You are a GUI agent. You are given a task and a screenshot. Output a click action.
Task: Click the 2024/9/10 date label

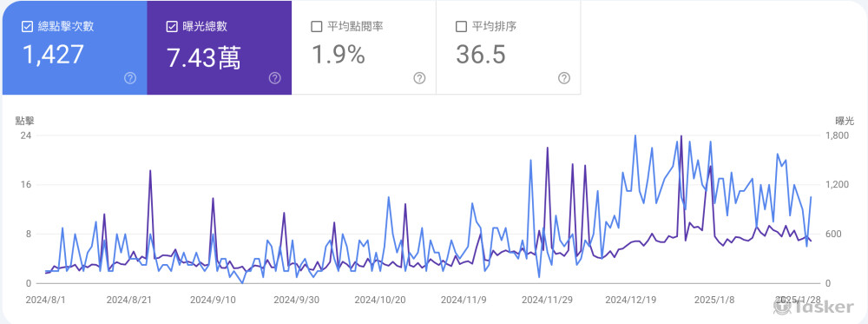click(x=213, y=300)
